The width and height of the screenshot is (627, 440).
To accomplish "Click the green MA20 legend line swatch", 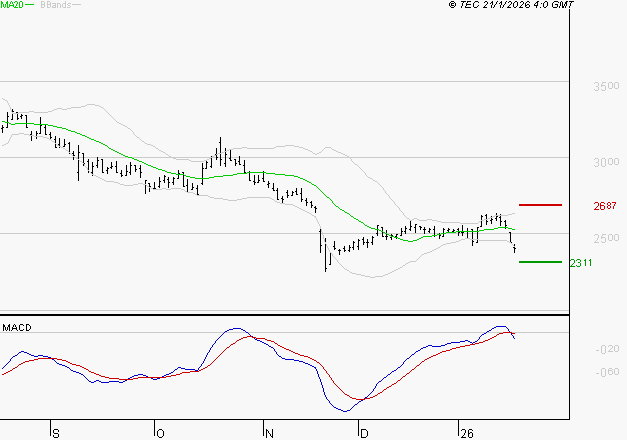I will point(30,6).
